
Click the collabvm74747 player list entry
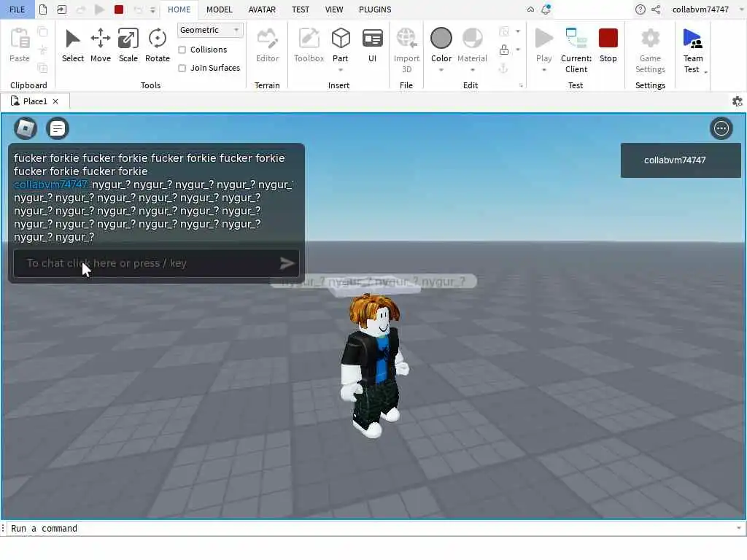[681, 160]
